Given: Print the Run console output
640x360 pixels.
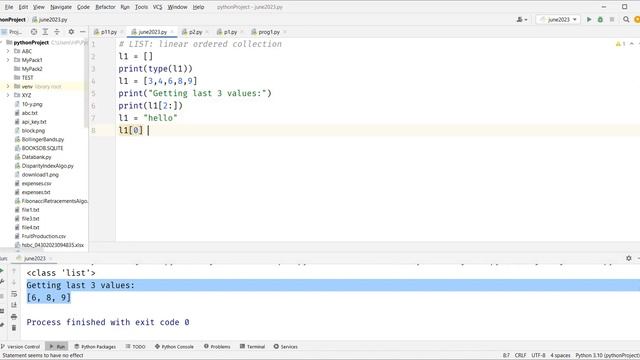Looking at the screenshot, I should (14, 316).
